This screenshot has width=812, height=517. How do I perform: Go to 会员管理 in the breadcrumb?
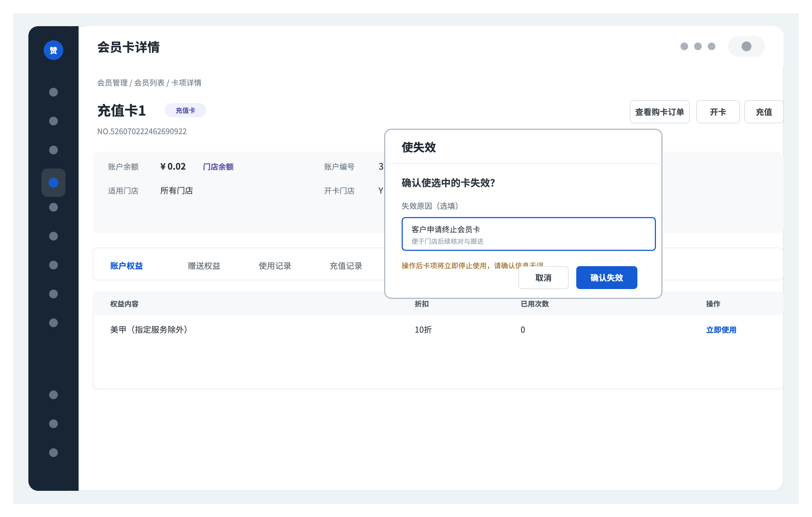(112, 83)
